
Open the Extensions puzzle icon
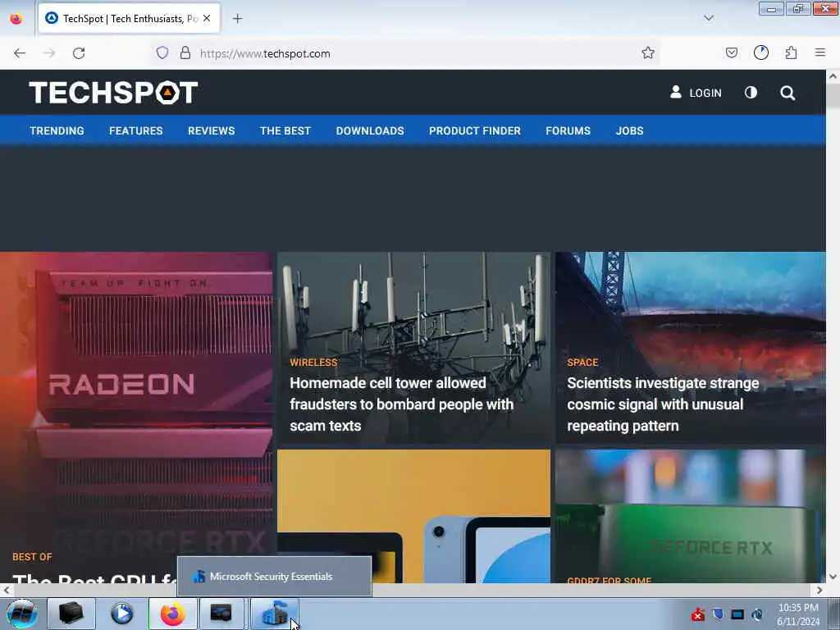(791, 52)
